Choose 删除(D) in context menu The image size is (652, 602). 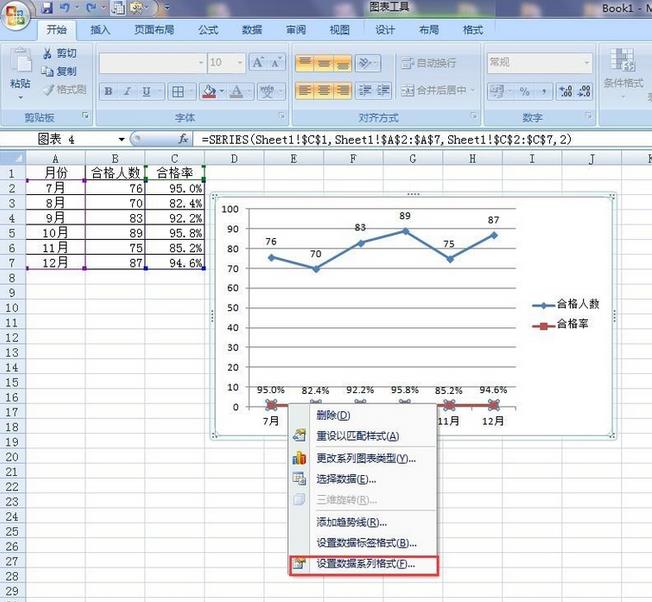pos(363,415)
